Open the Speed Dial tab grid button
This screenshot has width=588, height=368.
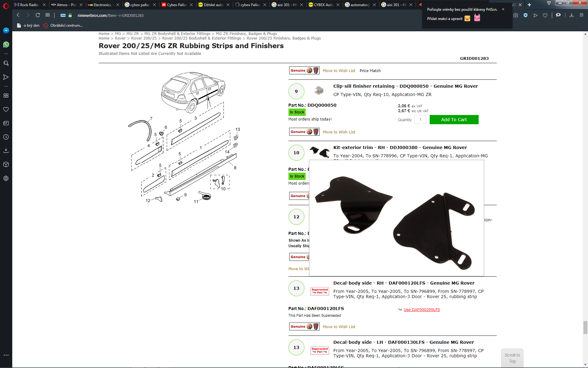click(47, 15)
